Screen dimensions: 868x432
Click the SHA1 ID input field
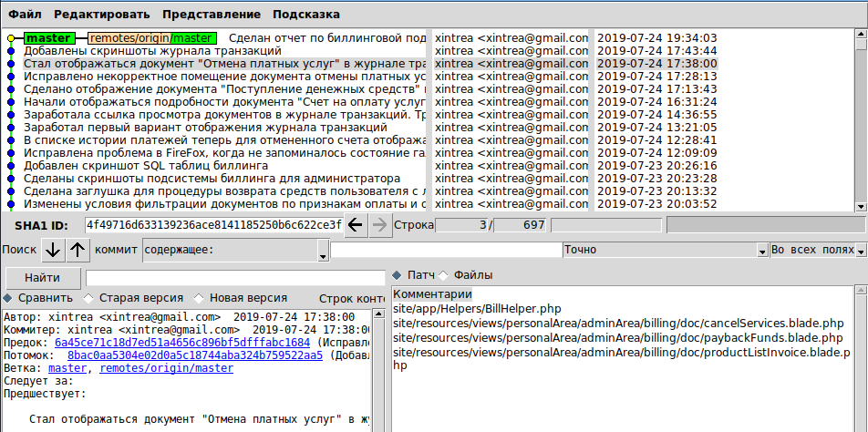click(213, 225)
